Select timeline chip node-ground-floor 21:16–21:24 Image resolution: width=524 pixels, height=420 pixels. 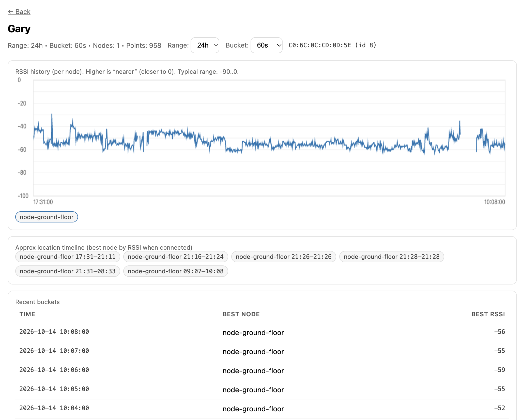coord(176,257)
